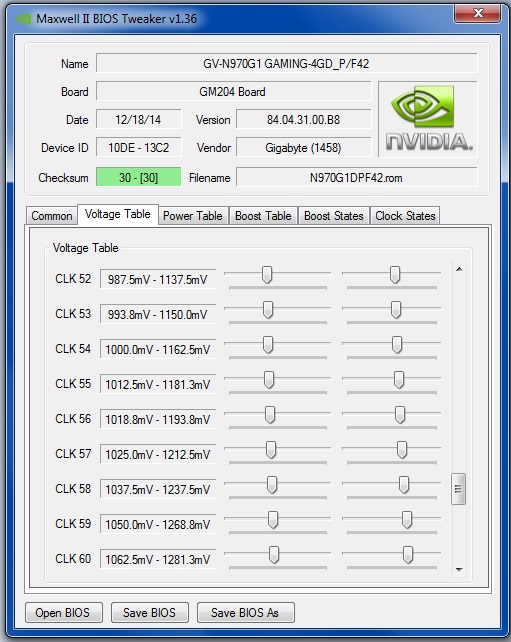Click the CLK 58 maximum voltage slider thumb
The image size is (511, 642).
404,484
